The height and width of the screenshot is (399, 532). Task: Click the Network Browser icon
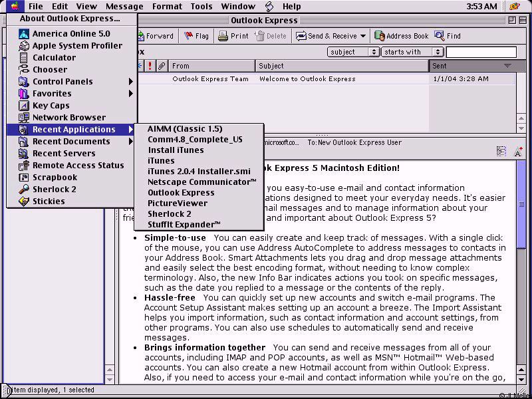24,118
